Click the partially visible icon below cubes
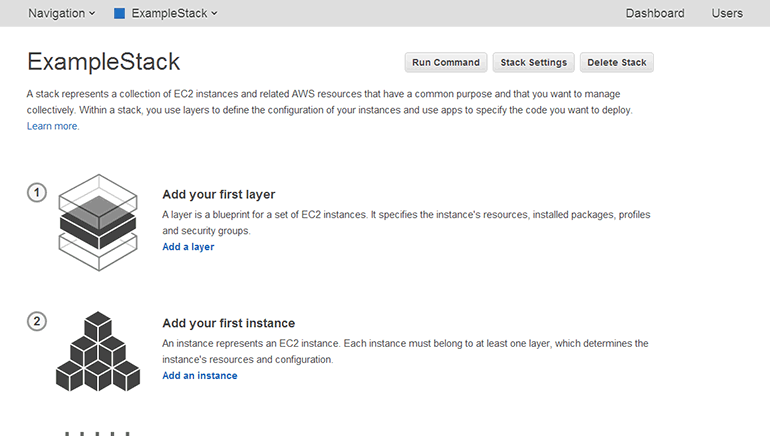This screenshot has height=436, width=770. [97, 431]
